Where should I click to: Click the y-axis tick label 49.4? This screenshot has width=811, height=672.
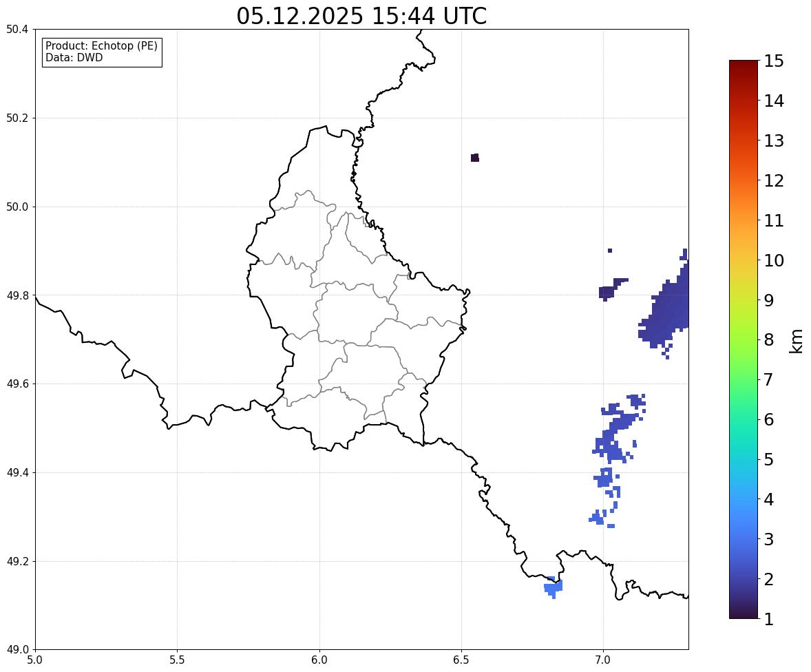click(x=17, y=473)
